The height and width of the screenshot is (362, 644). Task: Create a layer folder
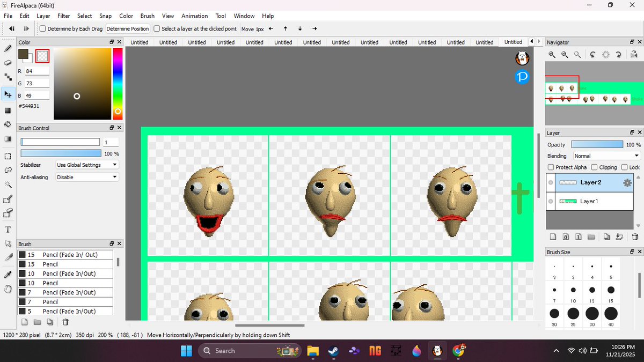[x=591, y=237]
